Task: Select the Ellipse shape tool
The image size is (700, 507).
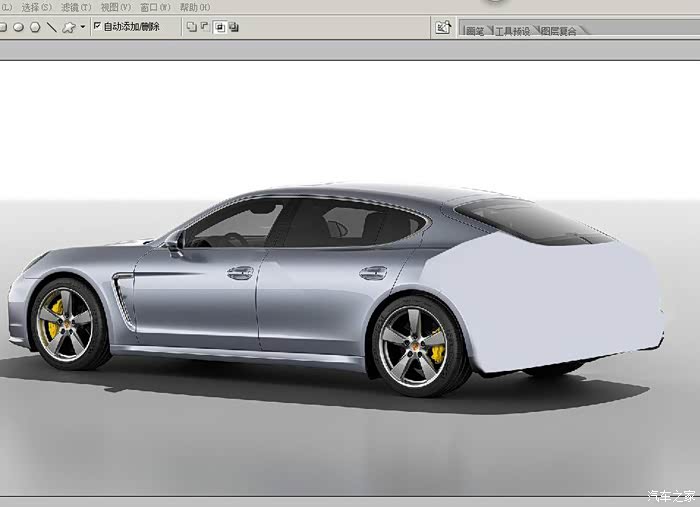Action: pyautogui.click(x=18, y=27)
